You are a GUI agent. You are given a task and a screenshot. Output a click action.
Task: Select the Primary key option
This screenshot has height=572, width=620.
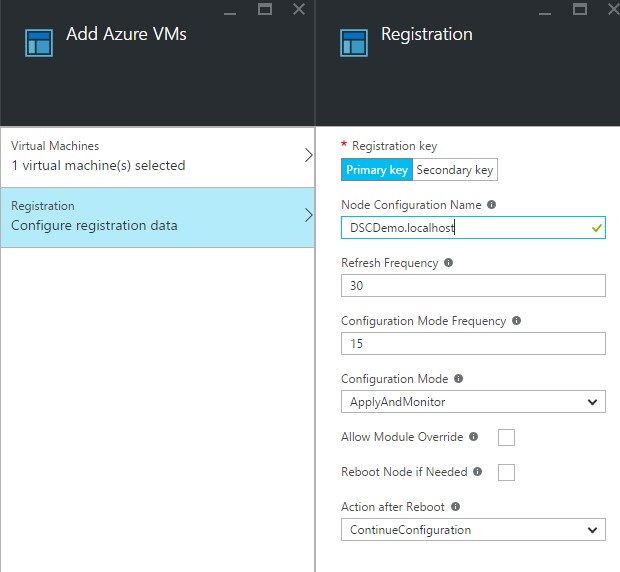[376, 170]
